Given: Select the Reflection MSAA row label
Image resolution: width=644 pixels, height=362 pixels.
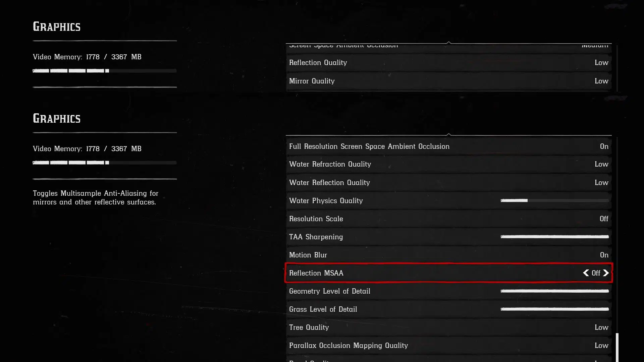Looking at the screenshot, I should [316, 273].
